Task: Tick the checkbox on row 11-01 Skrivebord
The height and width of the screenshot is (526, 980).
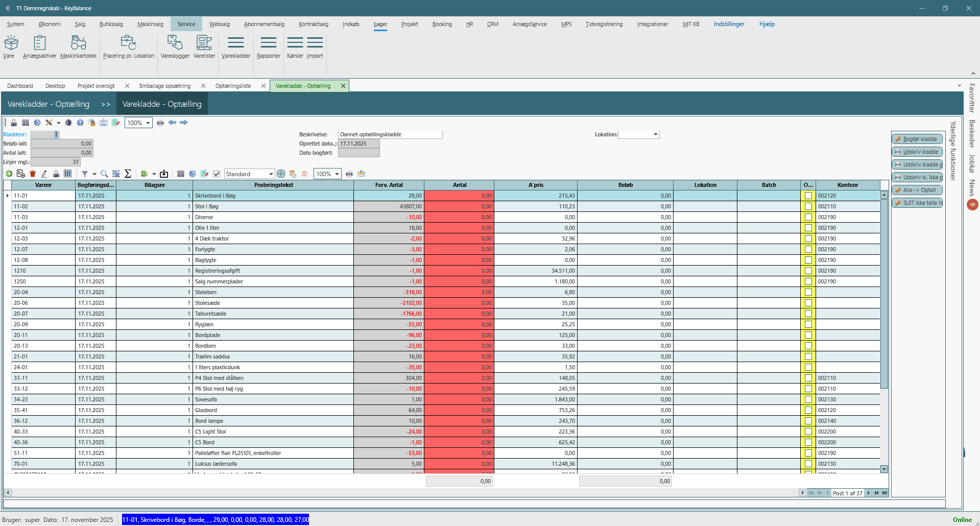Action: [808, 196]
